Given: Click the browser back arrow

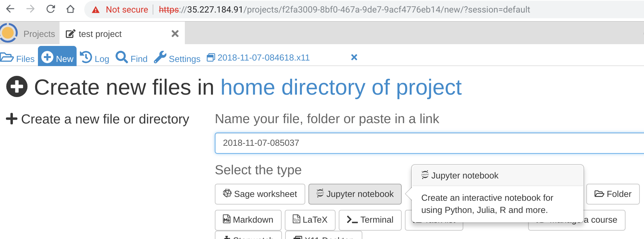Looking at the screenshot, I should pyautogui.click(x=10, y=9).
